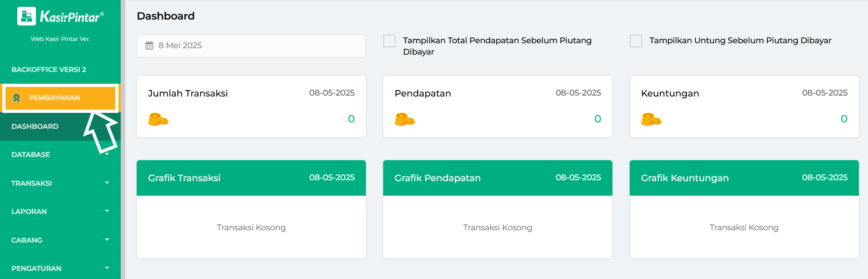Expand the Pengaturan sidebar menu arrow
The width and height of the screenshot is (868, 279).
[x=107, y=268]
